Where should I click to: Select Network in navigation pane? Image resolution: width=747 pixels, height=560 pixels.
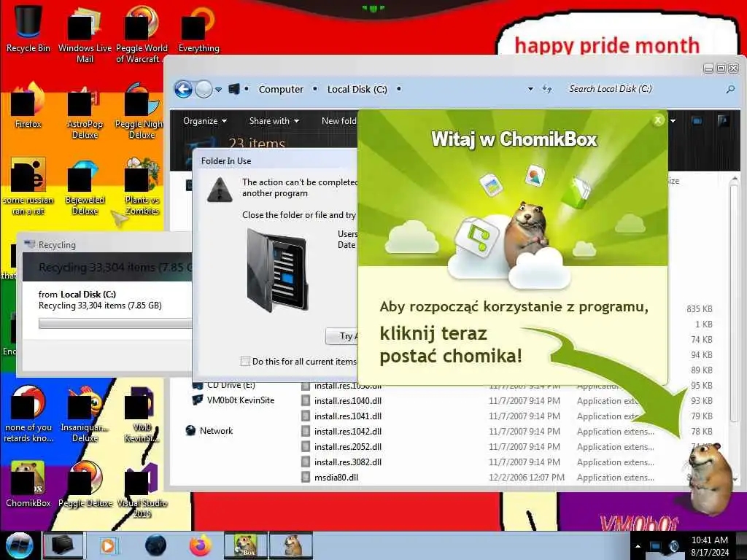coord(209,430)
